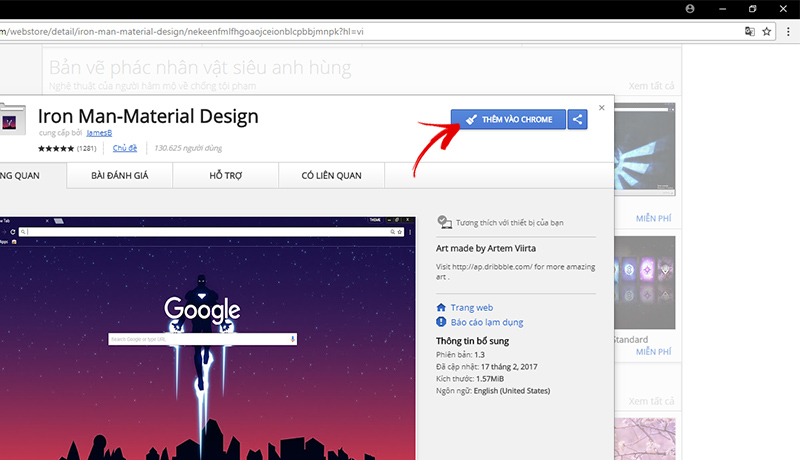Image resolution: width=800 pixels, height=460 pixels.
Task: Click Miễn phí under the Standard theme
Action: pyautogui.click(x=654, y=351)
